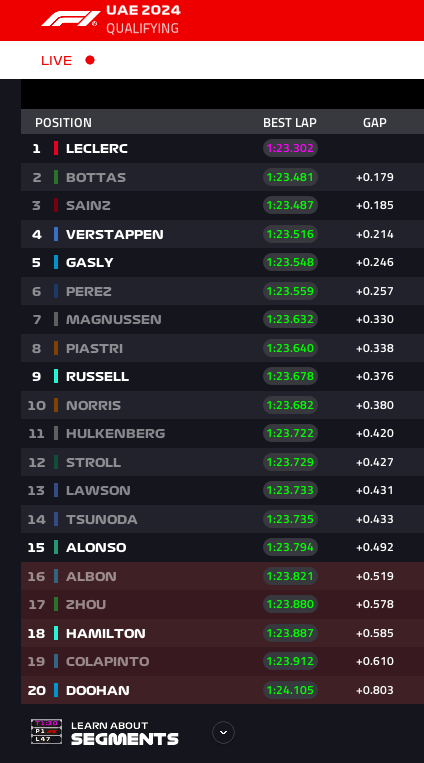
Task: Click Russell's teal team color marker
Action: tap(56, 376)
